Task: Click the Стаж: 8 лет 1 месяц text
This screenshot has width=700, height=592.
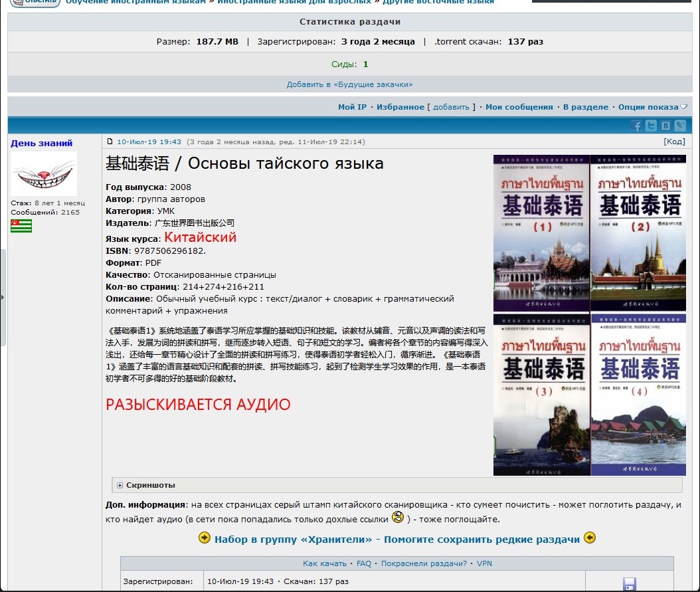Action: (48, 203)
